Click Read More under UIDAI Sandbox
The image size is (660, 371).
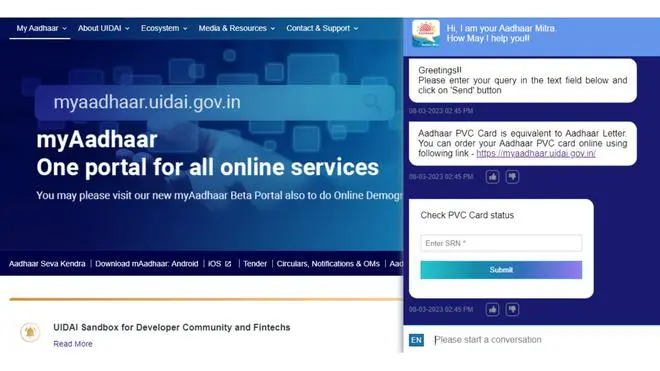pos(73,344)
